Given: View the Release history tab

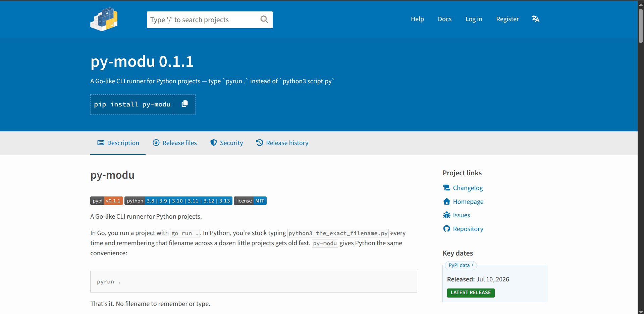Looking at the screenshot, I should click(282, 143).
